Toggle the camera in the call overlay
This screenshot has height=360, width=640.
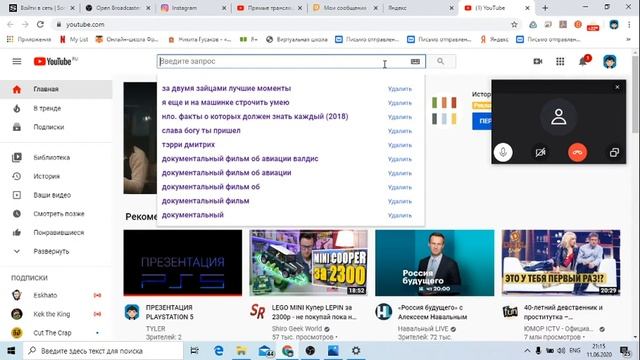[540, 152]
